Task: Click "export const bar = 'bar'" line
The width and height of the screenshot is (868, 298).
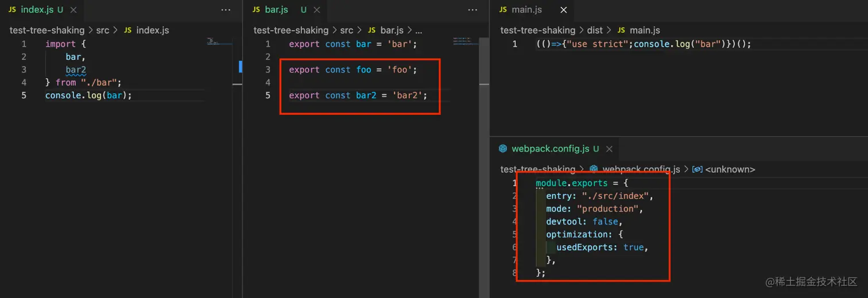Action: [x=352, y=44]
